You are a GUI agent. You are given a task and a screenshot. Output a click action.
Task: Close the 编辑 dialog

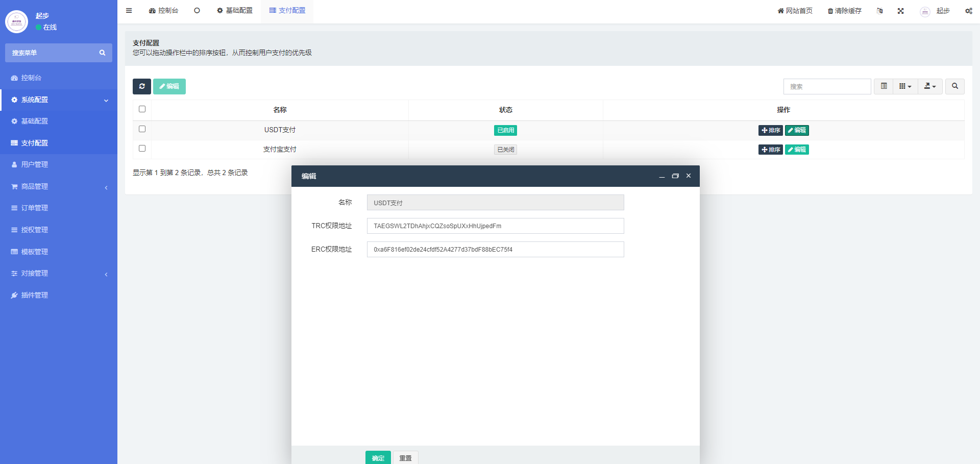[x=689, y=176]
